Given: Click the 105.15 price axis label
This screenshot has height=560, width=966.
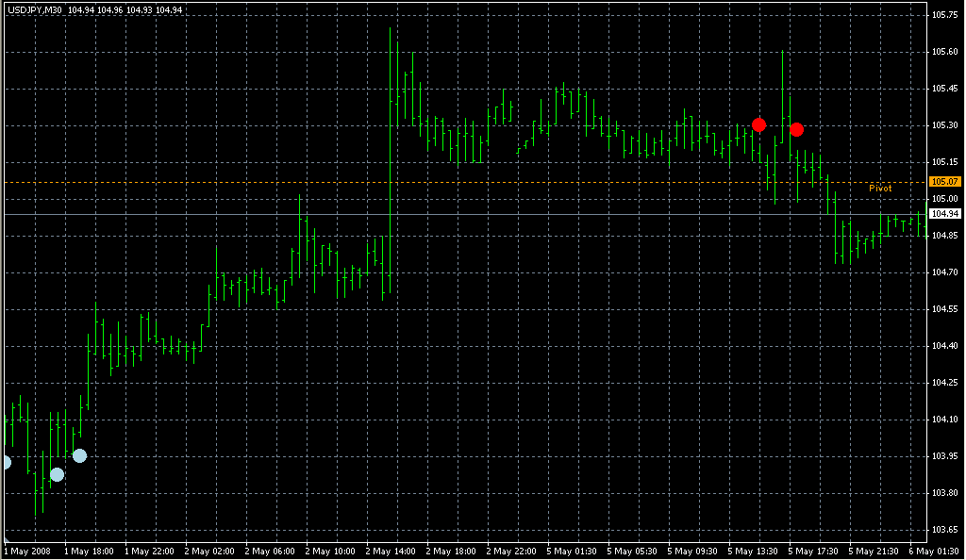Looking at the screenshot, I should pyautogui.click(x=945, y=162).
